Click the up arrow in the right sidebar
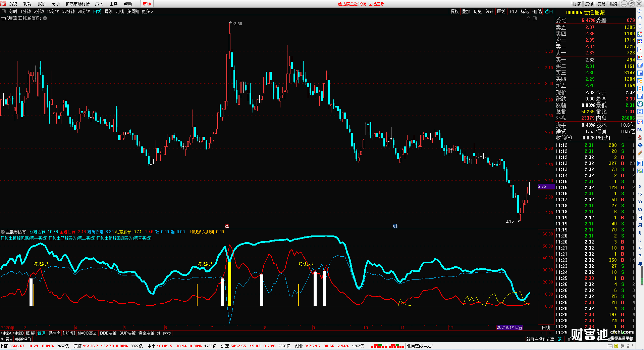Screen dimensions: 644x350 click(x=640, y=19)
